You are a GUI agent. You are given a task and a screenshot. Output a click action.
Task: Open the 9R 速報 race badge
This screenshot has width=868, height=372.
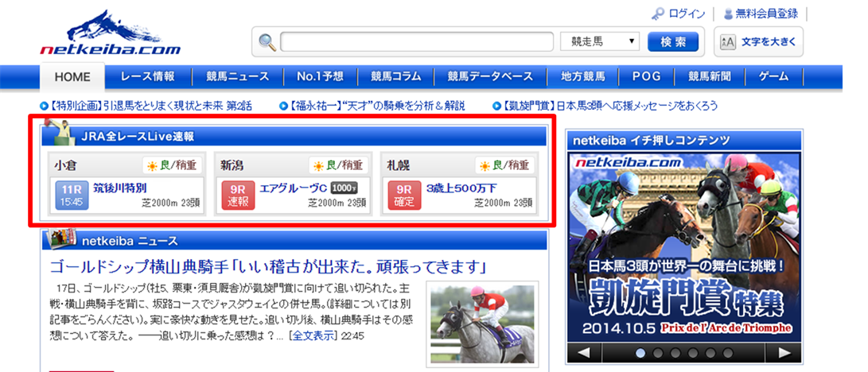(238, 195)
